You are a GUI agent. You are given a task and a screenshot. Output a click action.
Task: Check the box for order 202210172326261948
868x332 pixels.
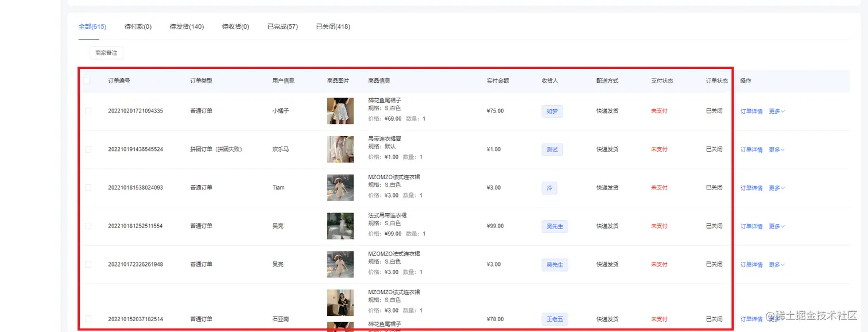[x=88, y=265]
